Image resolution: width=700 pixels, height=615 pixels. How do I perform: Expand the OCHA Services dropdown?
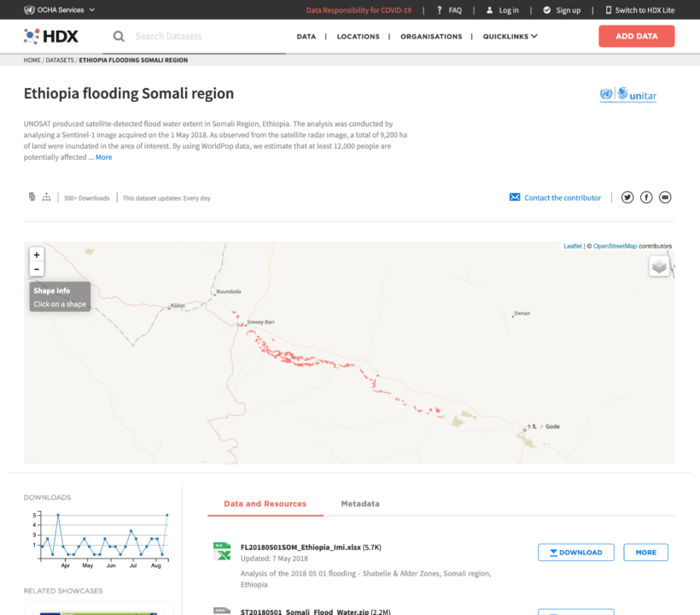tap(60, 10)
